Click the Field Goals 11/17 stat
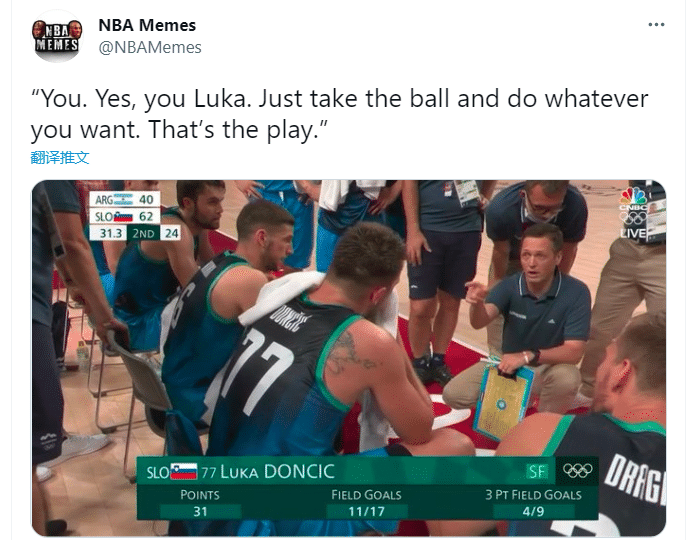Image resolution: width=689 pixels, height=540 pixels. point(366,504)
